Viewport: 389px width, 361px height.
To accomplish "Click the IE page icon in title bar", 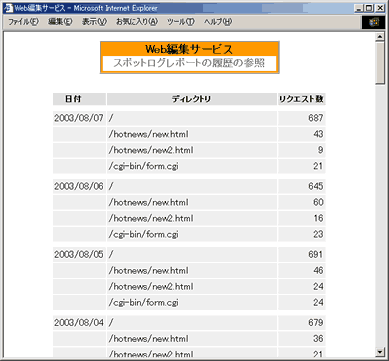I will pos(8,8).
